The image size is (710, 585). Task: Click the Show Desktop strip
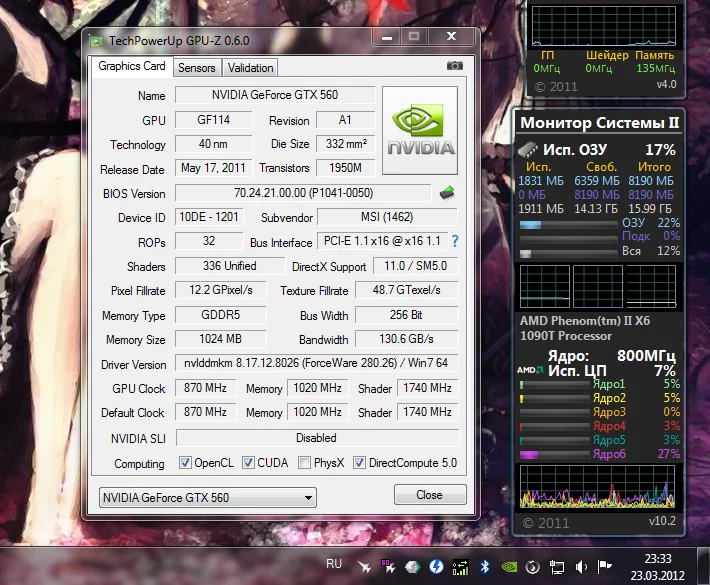[703, 566]
